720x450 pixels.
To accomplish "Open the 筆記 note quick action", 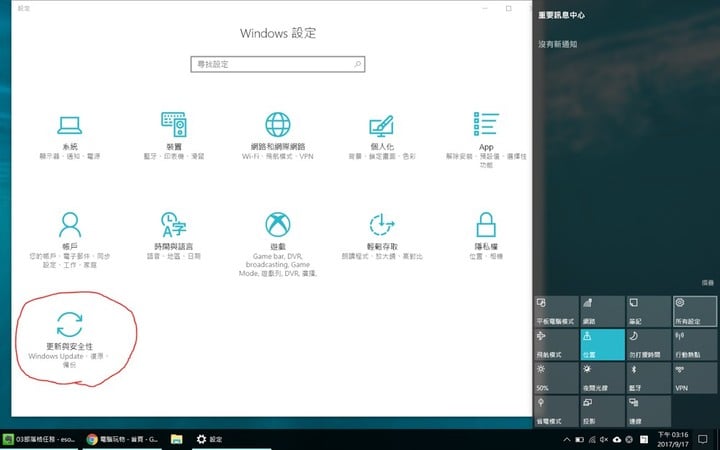I will (649, 311).
